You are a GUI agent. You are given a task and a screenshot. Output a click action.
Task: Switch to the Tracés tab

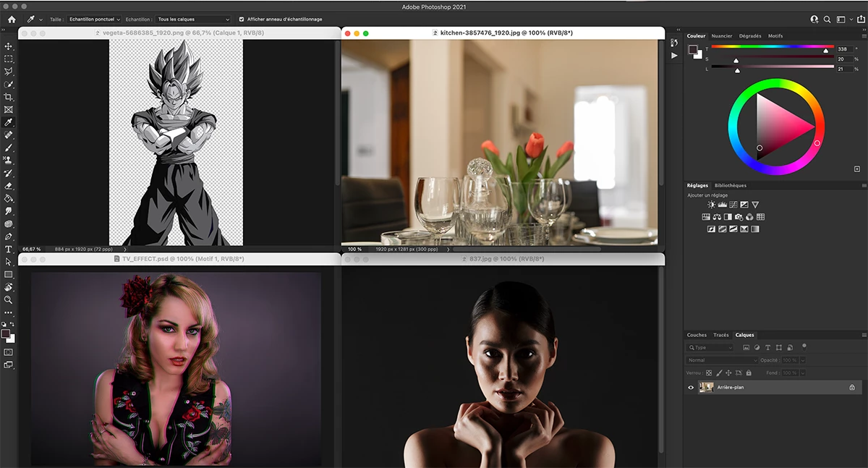tap(721, 335)
